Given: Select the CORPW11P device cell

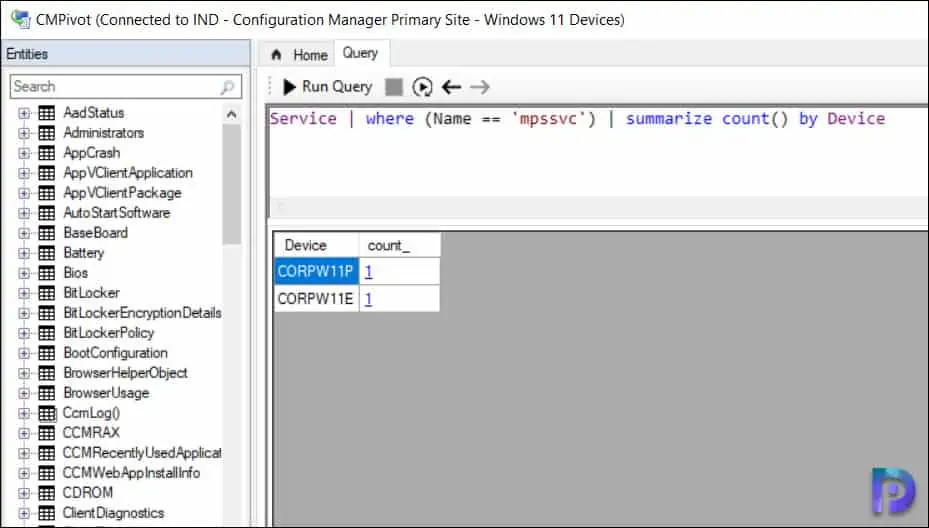Looking at the screenshot, I should 316,271.
